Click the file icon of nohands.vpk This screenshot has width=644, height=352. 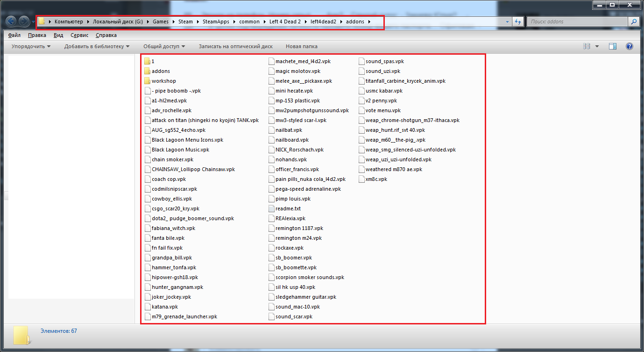(x=271, y=159)
